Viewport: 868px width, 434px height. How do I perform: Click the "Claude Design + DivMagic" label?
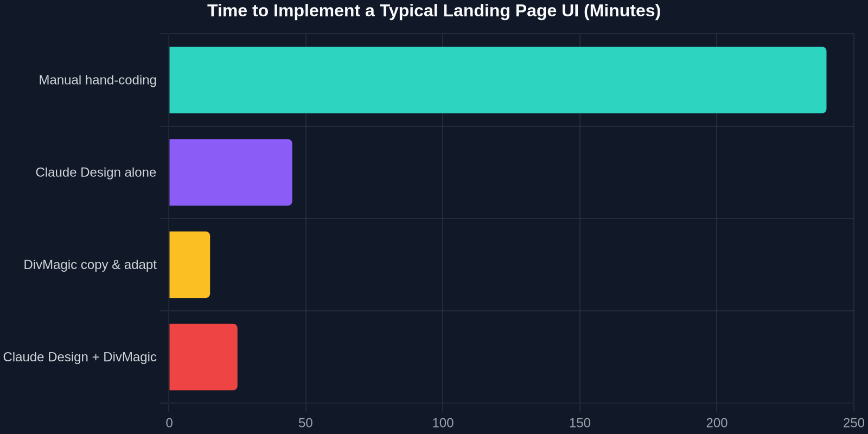[80, 357]
